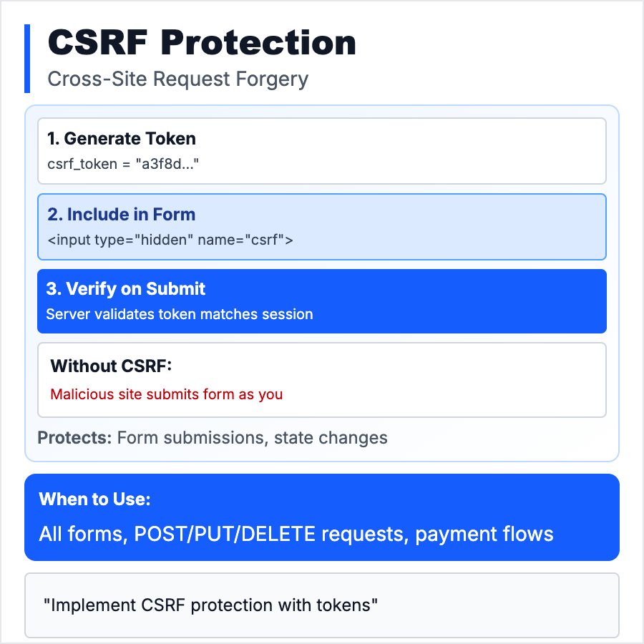Screen dimensions: 644x644
Task: Click the bold "Protects:" label
Action: click(74, 438)
